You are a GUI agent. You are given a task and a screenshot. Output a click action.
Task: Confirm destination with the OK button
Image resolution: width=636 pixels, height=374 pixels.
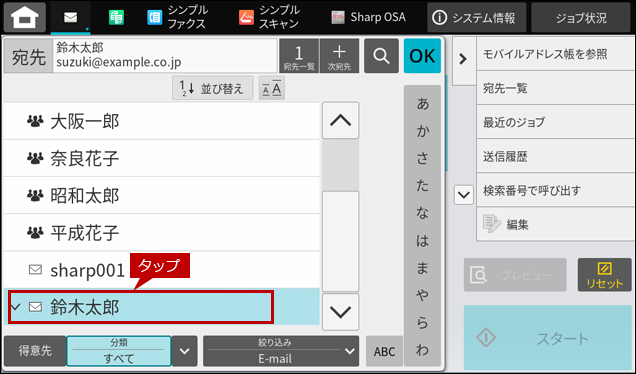pyautogui.click(x=422, y=56)
